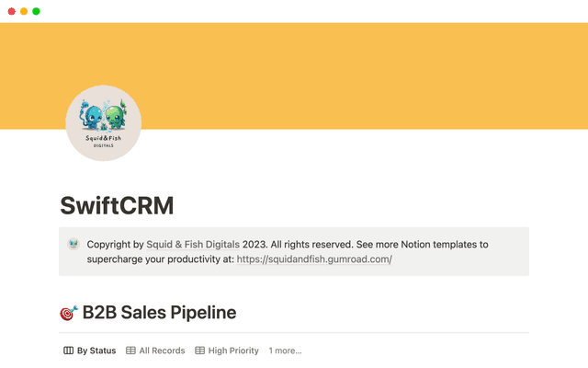
Task: Click the small emoji icon in the copyright callout
Action: 73,245
